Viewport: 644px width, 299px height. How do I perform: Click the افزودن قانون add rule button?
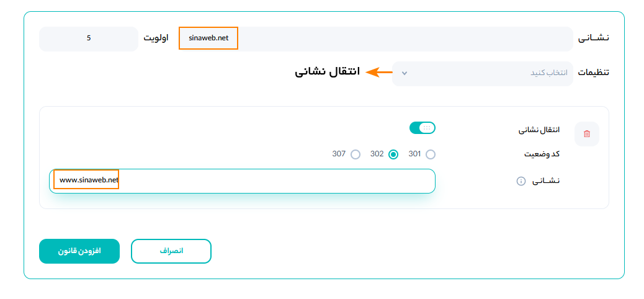click(79, 251)
